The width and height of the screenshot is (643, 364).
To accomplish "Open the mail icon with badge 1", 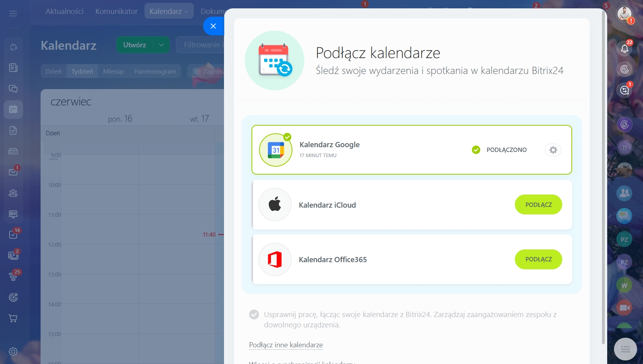I will click(13, 172).
